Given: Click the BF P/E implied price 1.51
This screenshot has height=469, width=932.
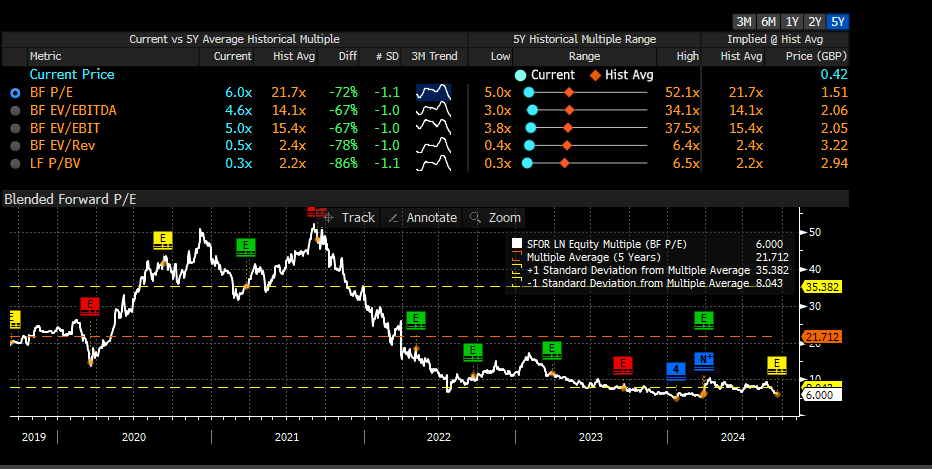Looking at the screenshot, I should coord(834,93).
